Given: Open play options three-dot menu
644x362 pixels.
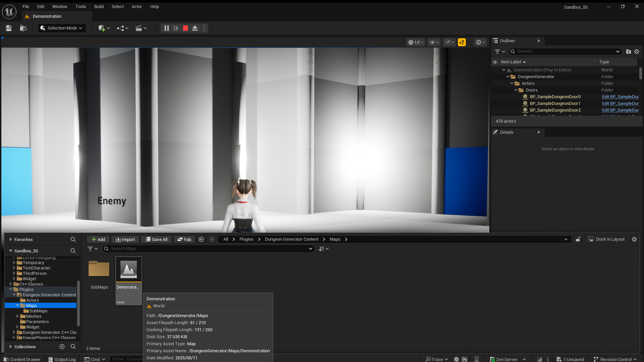Looking at the screenshot, I should point(204,28).
